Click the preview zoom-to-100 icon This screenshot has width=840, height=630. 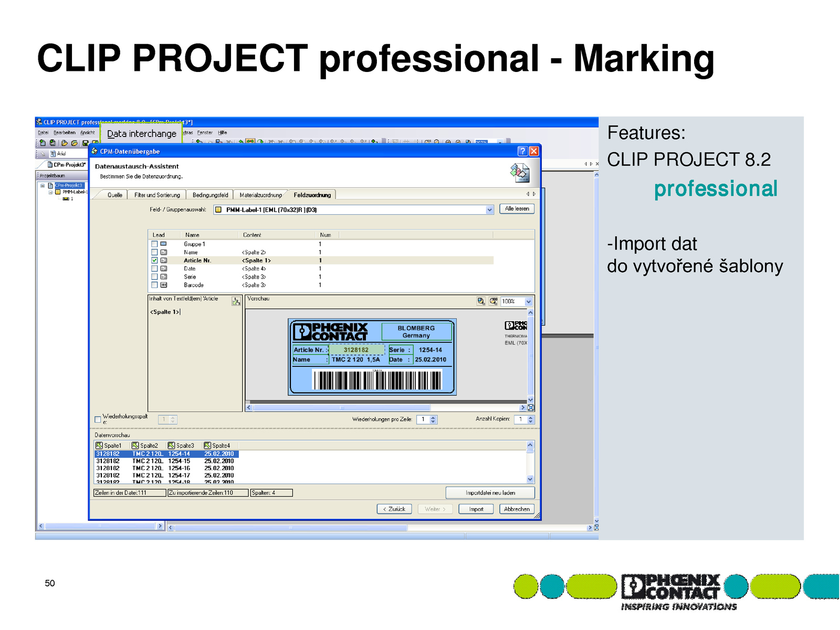493,301
